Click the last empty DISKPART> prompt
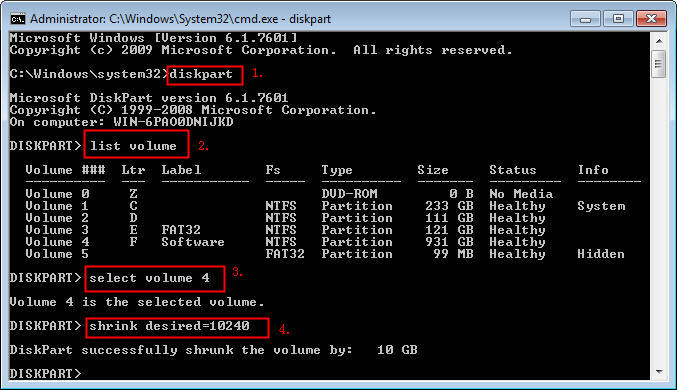 [x=45, y=374]
